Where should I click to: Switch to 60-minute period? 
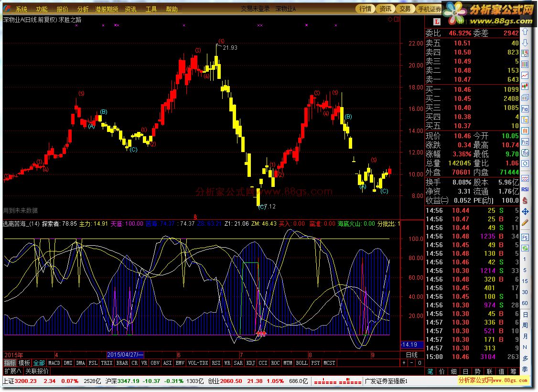tap(525, 303)
